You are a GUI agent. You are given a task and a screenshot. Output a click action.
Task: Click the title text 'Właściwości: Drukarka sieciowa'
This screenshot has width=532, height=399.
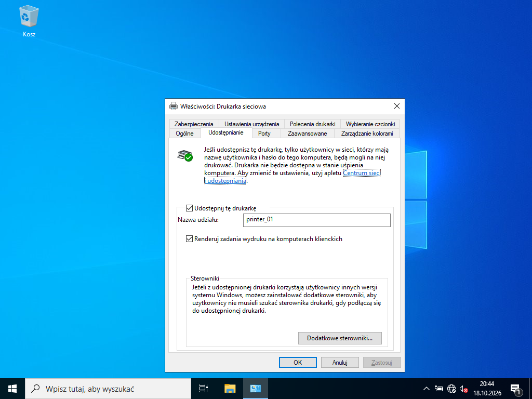[223, 106]
